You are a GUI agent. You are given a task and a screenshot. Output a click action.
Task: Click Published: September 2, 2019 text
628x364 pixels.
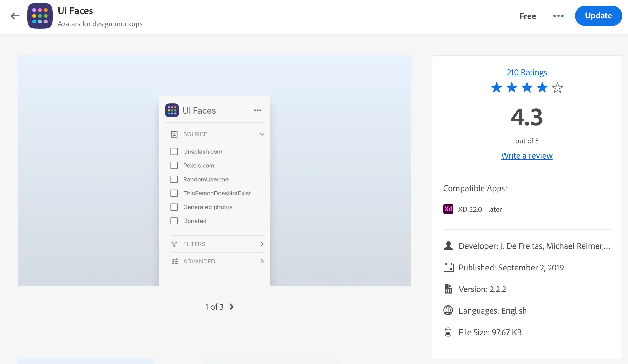click(511, 268)
